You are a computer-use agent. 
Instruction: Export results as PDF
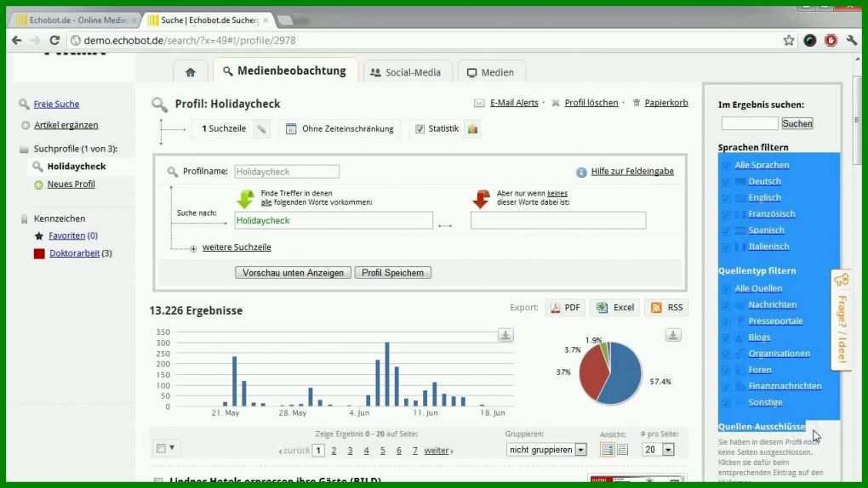[565, 308]
